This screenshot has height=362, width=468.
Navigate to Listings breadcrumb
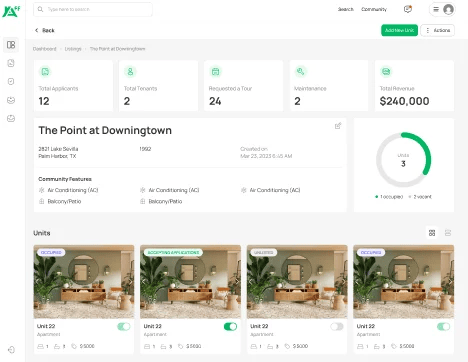(73, 49)
